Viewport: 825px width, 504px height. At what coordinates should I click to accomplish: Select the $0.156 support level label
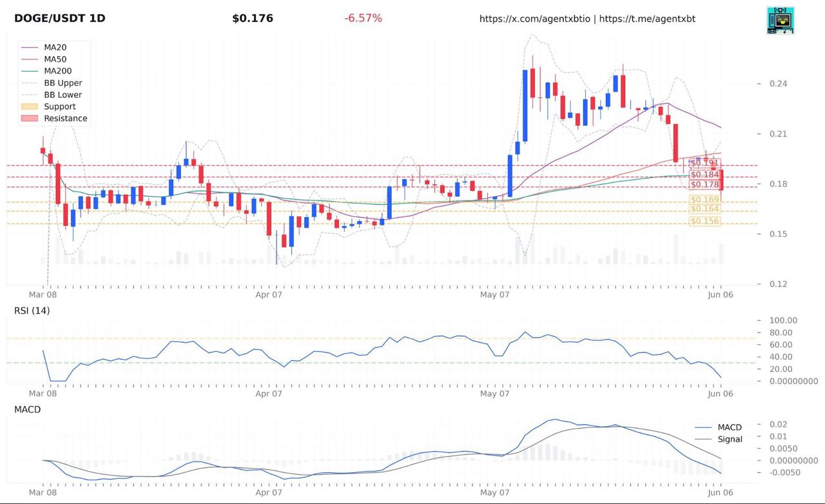click(x=704, y=221)
